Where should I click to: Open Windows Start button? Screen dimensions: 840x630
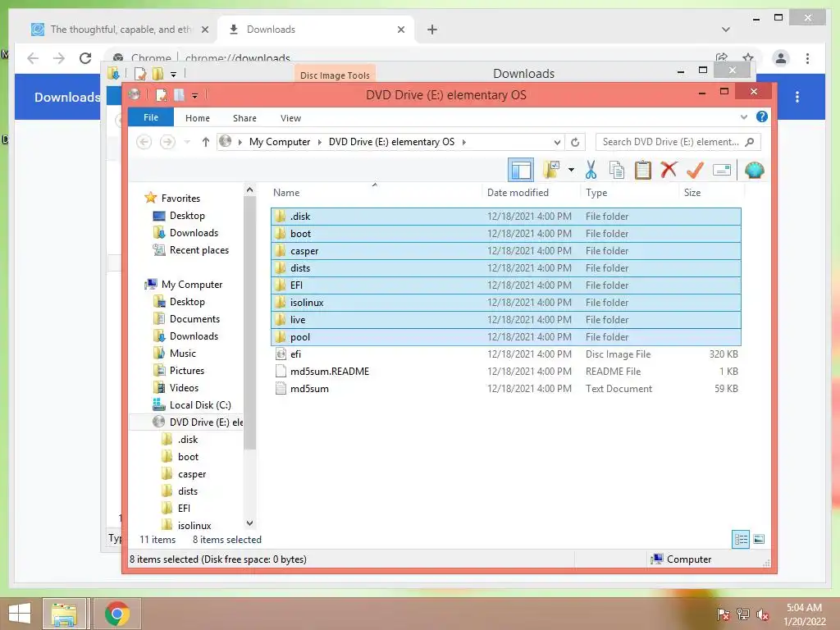tap(20, 614)
